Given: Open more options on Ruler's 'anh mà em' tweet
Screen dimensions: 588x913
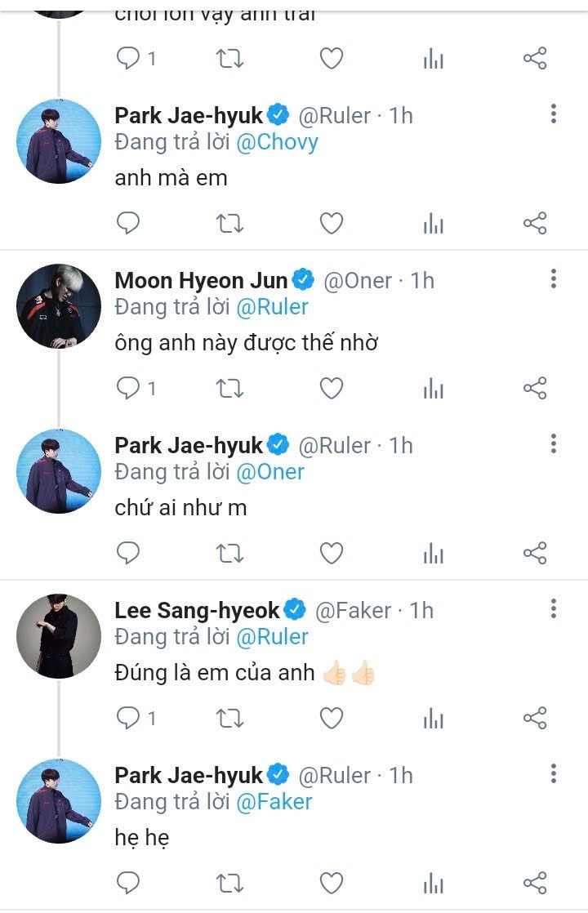Looking at the screenshot, I should (x=554, y=114).
